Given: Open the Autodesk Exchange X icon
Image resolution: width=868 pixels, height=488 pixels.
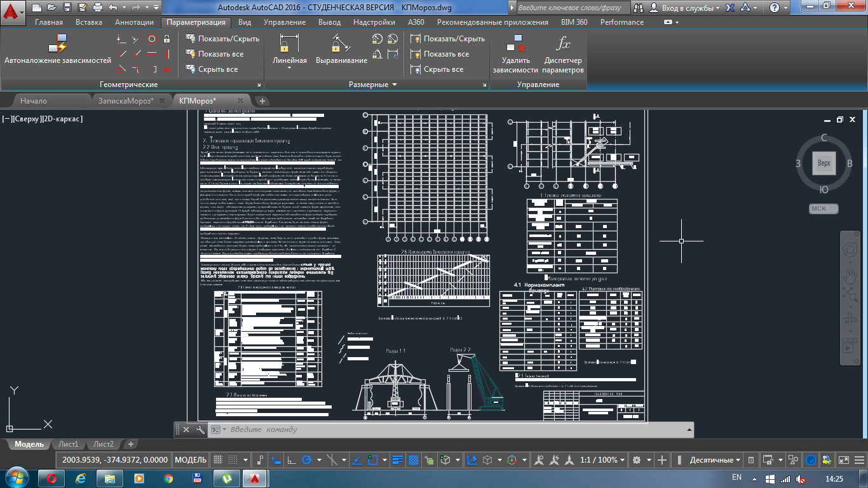Looking at the screenshot, I should 730,8.
